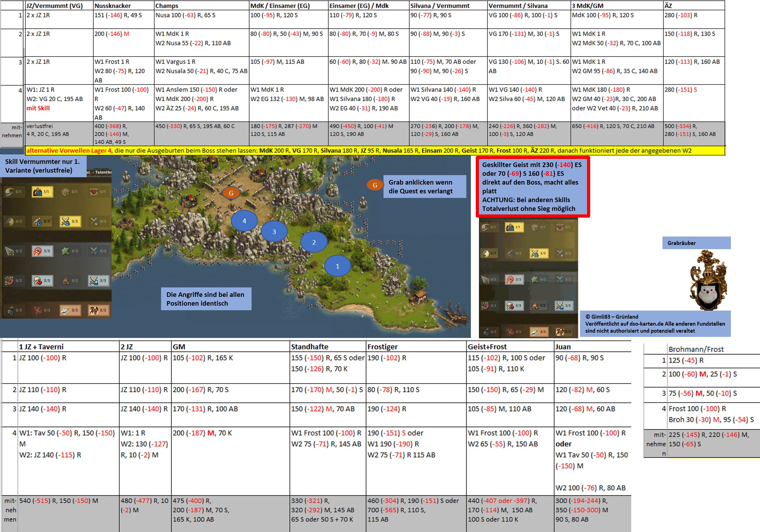Click blue camp marker 2 on map

(x=314, y=242)
